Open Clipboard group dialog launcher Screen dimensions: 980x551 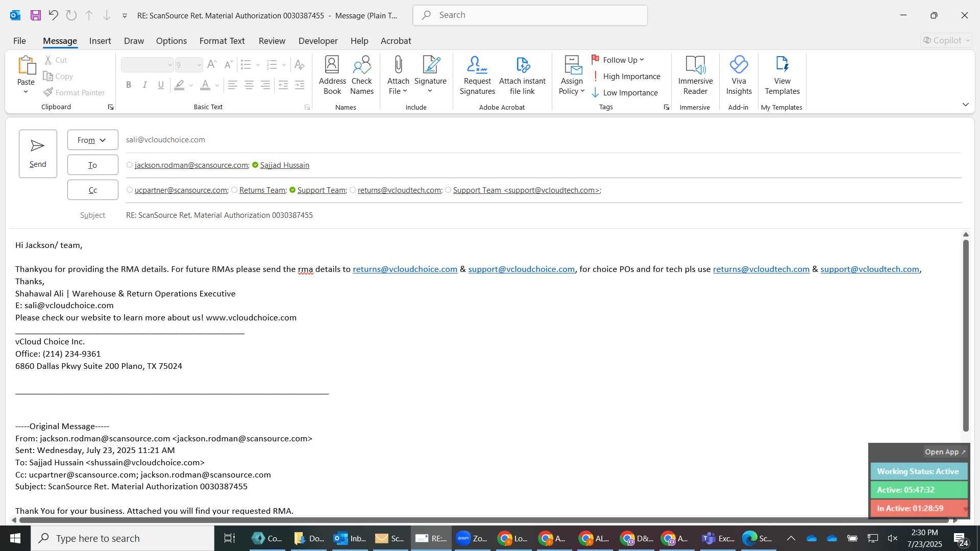[110, 107]
